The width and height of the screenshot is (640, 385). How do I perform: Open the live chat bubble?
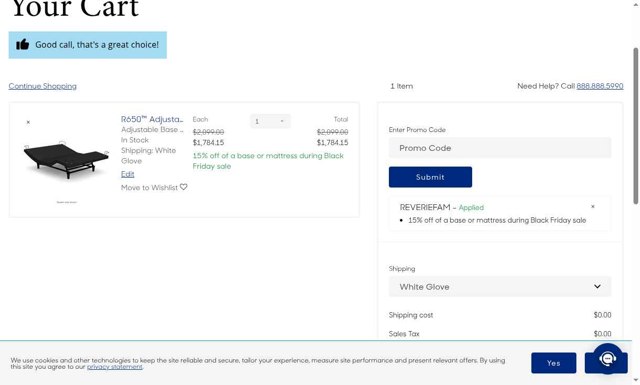click(607, 358)
